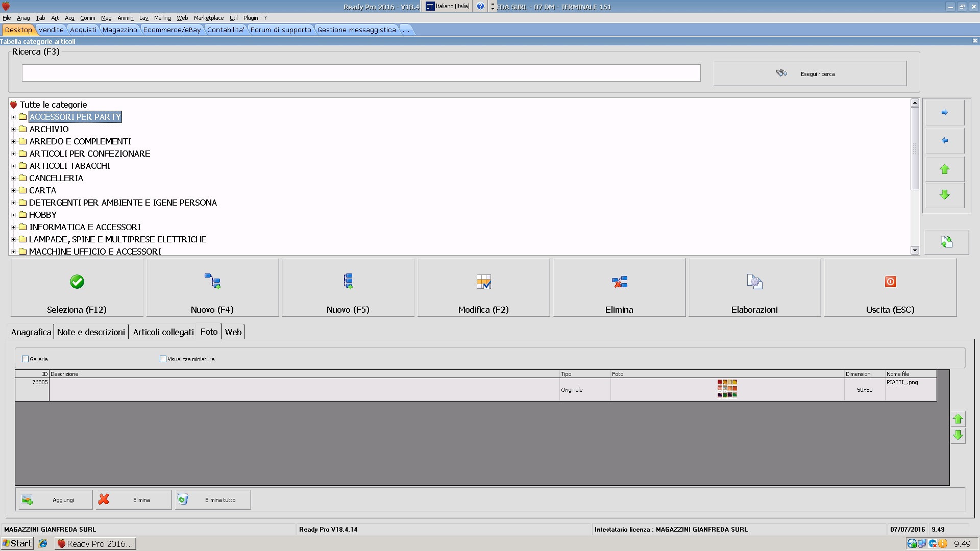Screen dimensions: 980x551
Task: Move photo up with green arrow
Action: [958, 419]
